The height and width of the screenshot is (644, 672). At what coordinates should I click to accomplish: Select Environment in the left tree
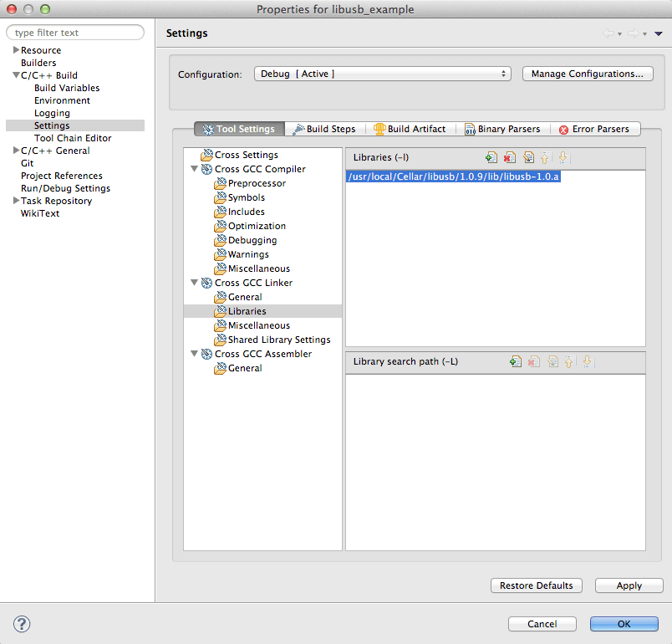pyautogui.click(x=62, y=100)
